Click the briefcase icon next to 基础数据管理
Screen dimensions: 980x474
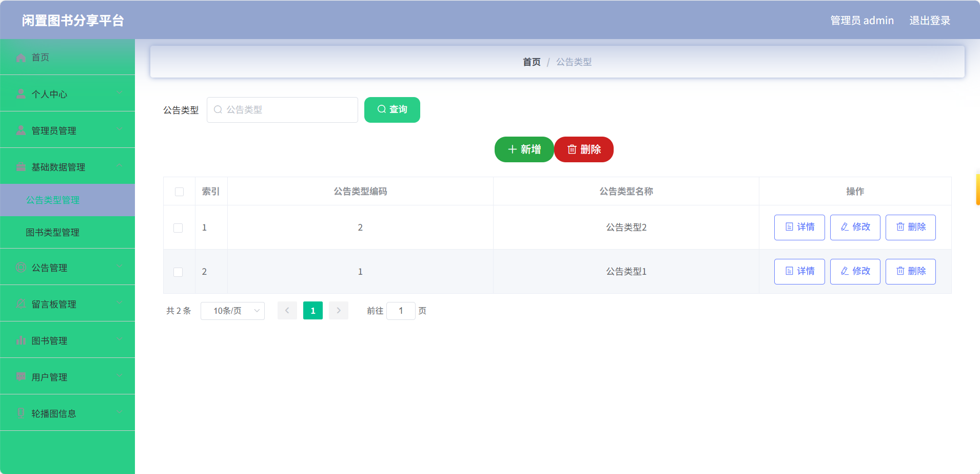[21, 167]
